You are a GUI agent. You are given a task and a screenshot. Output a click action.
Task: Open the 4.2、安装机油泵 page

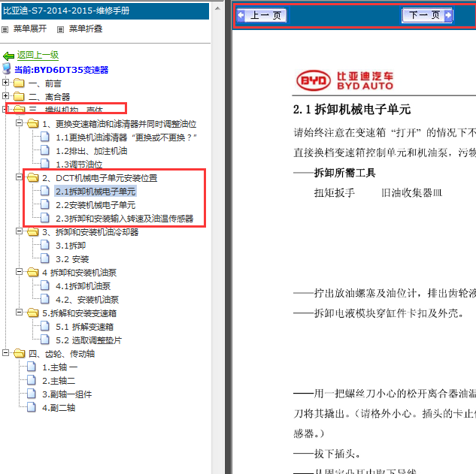click(87, 300)
